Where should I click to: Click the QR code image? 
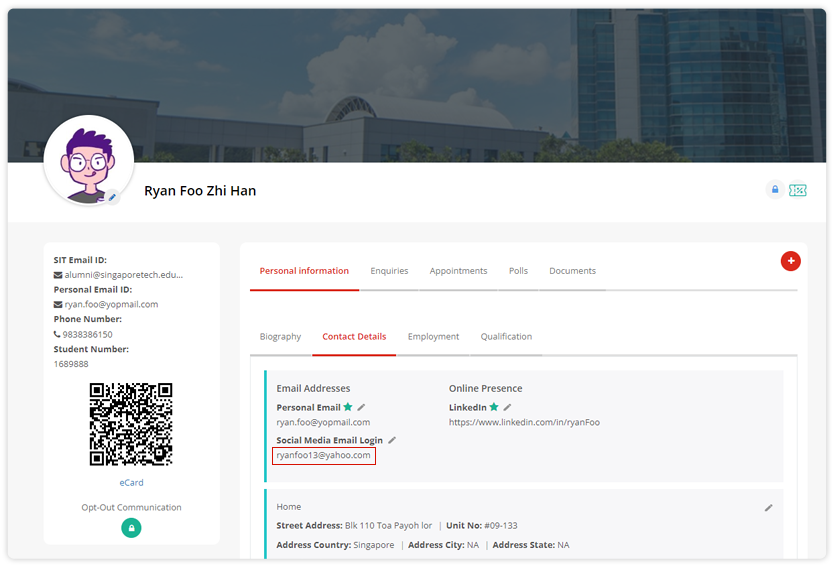[x=131, y=424]
